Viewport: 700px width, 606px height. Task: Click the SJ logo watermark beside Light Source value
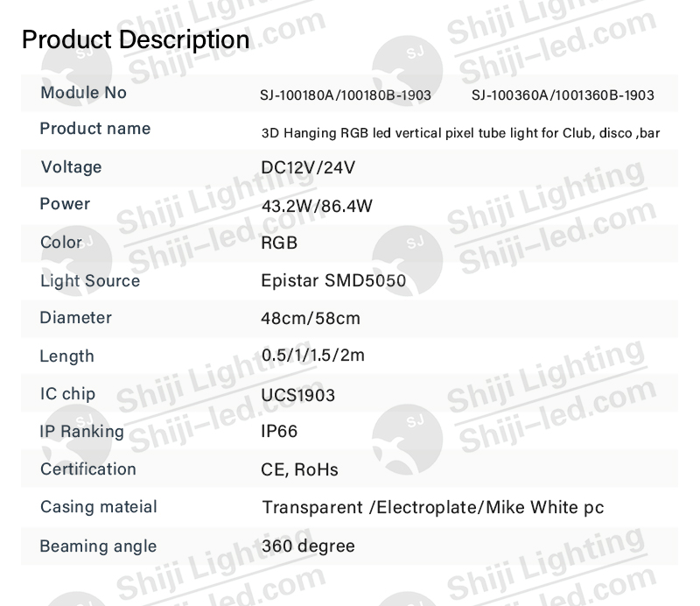407,261
